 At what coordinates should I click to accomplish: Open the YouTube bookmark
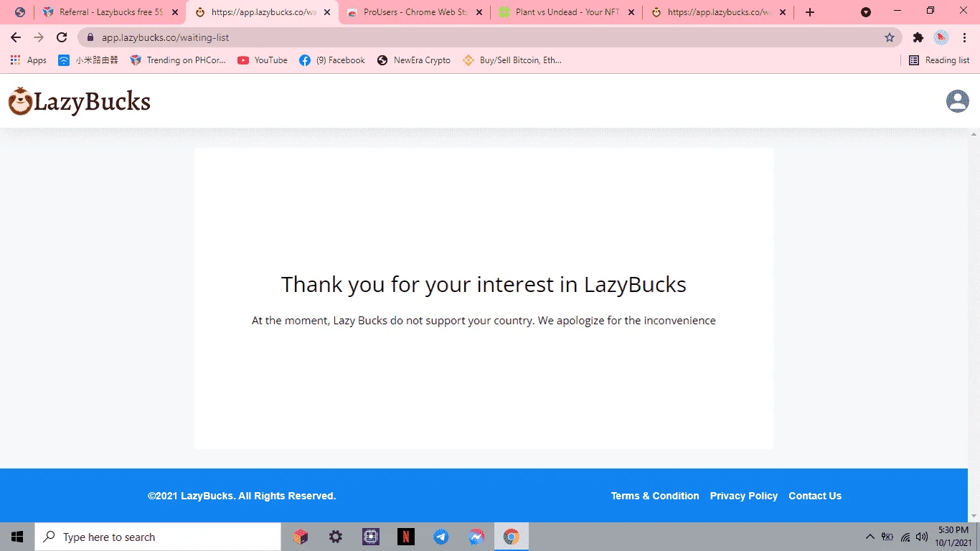[263, 60]
